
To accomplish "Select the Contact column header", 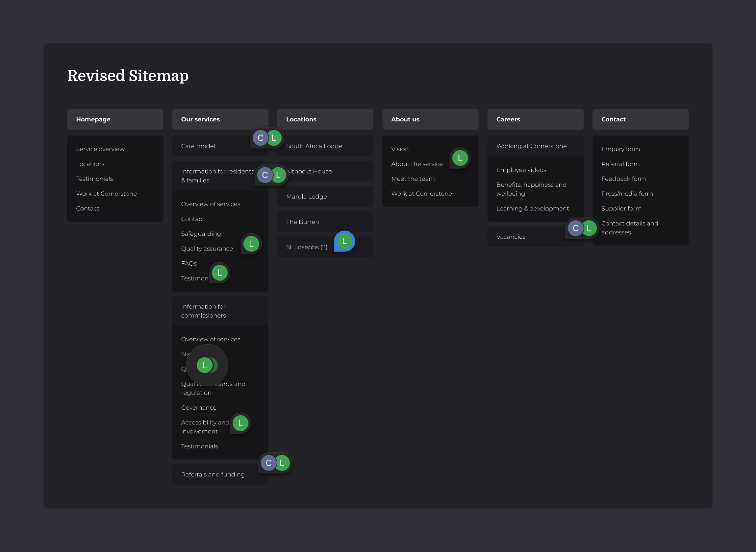I will tap(640, 119).
